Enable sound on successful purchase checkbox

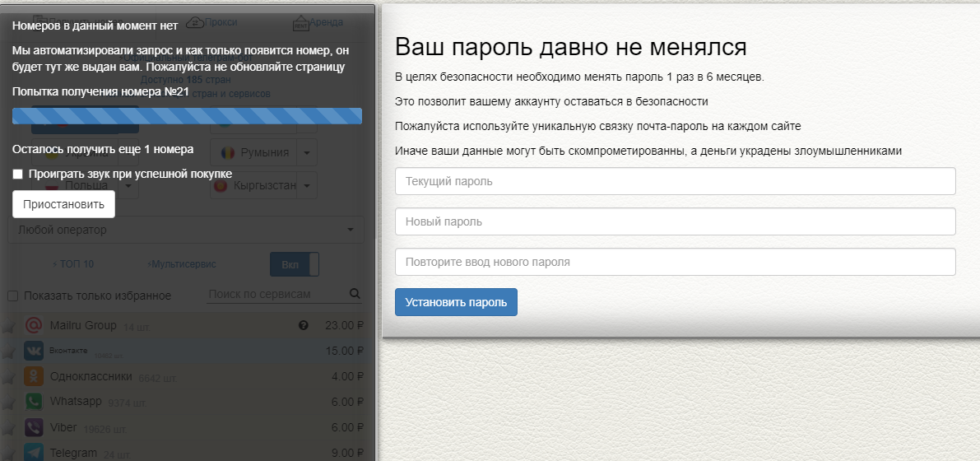18,175
